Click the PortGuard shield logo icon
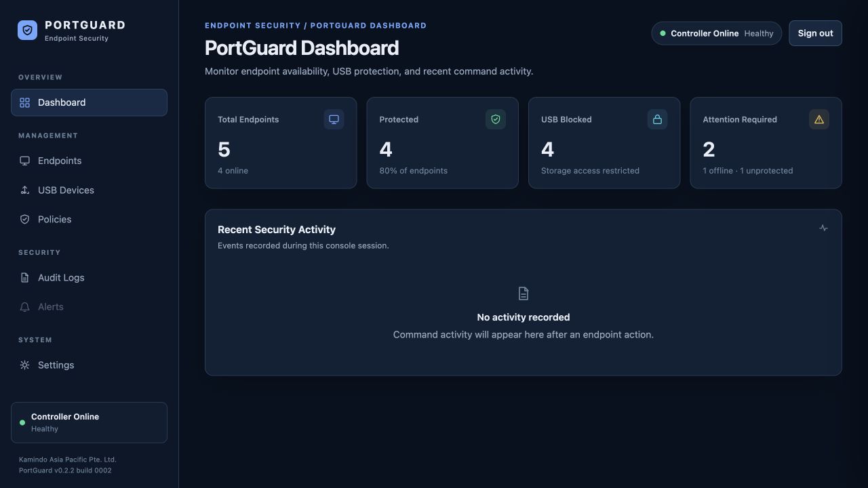The image size is (868, 488). pyautogui.click(x=27, y=30)
